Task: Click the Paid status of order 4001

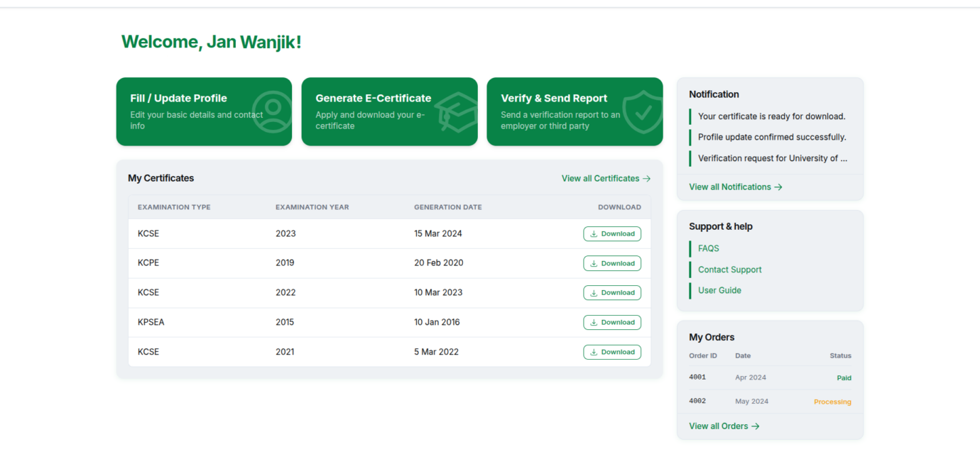Action: (844, 378)
